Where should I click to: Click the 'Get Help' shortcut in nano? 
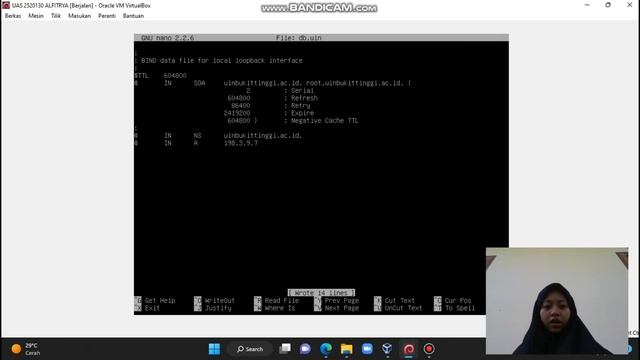160,300
